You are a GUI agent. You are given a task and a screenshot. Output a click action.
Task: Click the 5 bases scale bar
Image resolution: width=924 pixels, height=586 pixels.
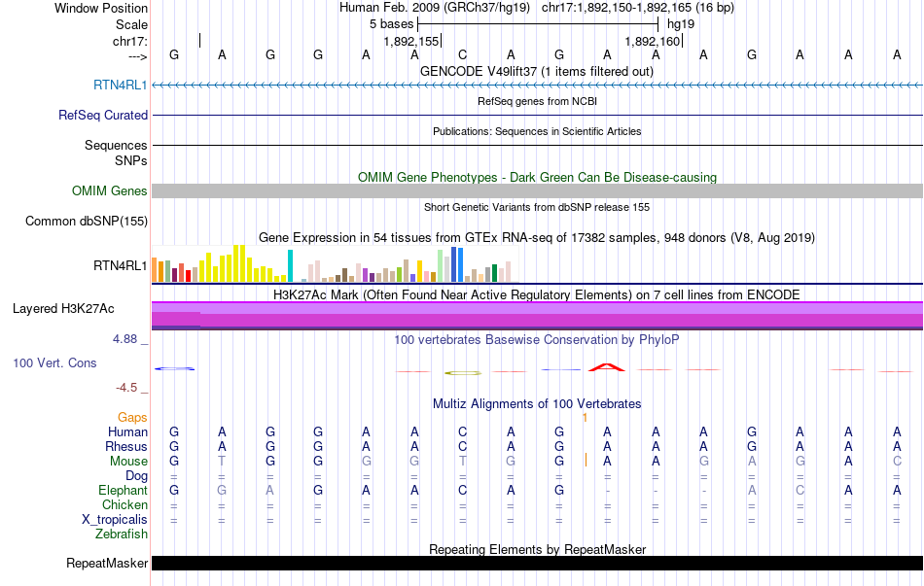tap(537, 23)
